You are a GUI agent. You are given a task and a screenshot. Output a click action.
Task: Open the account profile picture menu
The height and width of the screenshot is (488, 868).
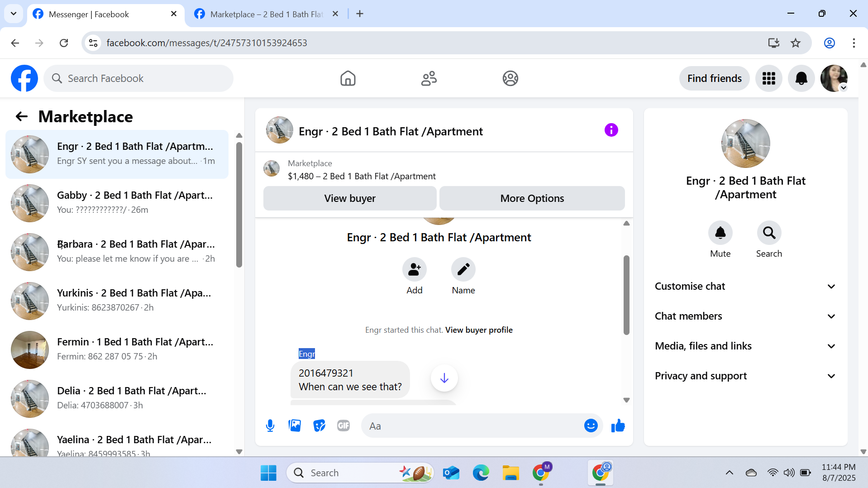coord(834,78)
